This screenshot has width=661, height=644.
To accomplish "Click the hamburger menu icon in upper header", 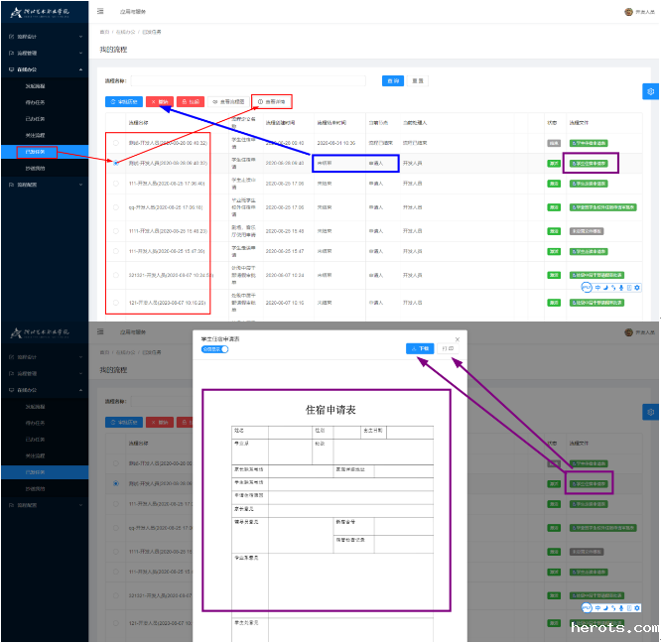I will [x=101, y=12].
